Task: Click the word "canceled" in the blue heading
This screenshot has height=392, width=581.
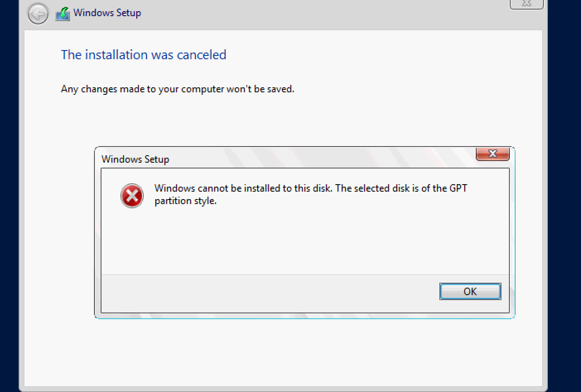Action: coord(201,55)
